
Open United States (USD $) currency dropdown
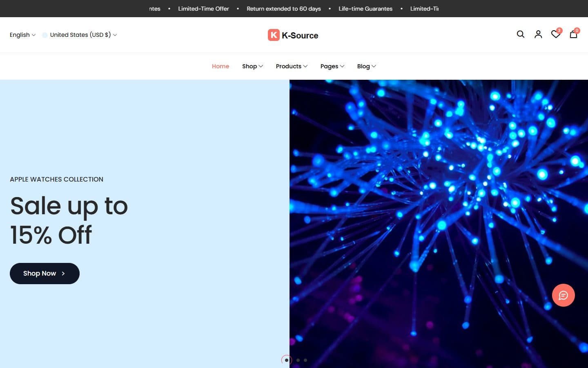80,35
